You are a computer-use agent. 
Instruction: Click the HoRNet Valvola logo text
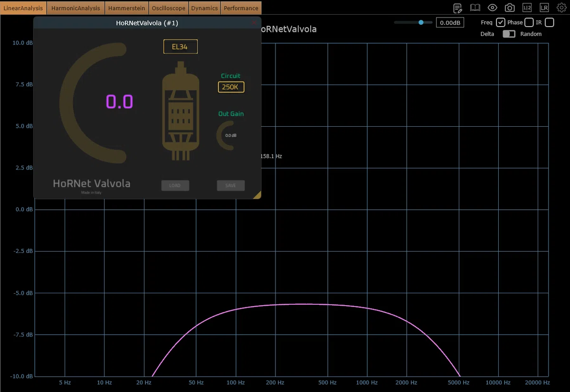click(x=92, y=183)
